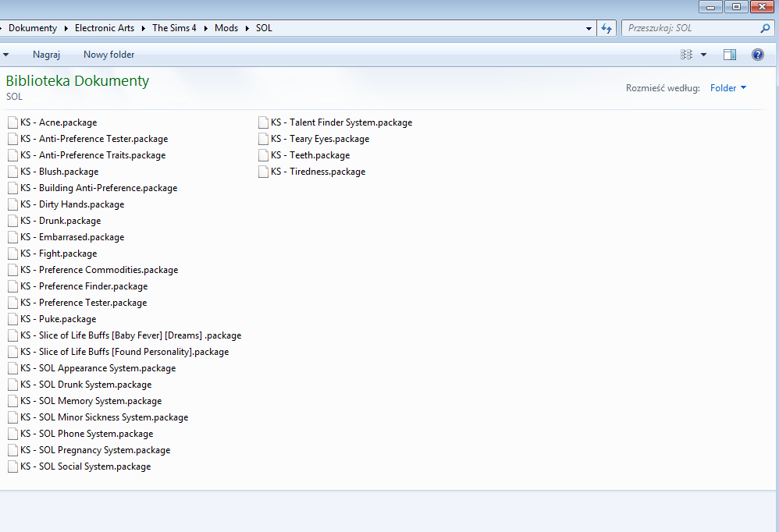Select file icon of KS - Blush.package
This screenshot has height=532, width=779.
tap(13, 172)
